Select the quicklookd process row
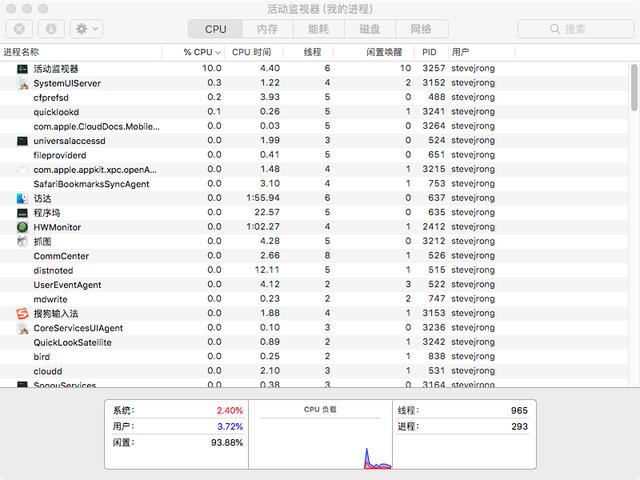Image resolution: width=640 pixels, height=480 pixels. pos(314,112)
